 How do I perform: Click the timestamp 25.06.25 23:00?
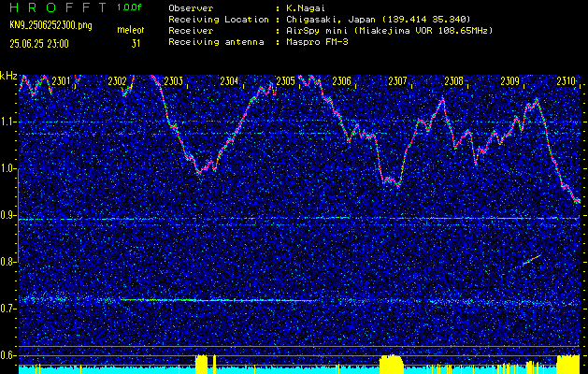coord(39,44)
